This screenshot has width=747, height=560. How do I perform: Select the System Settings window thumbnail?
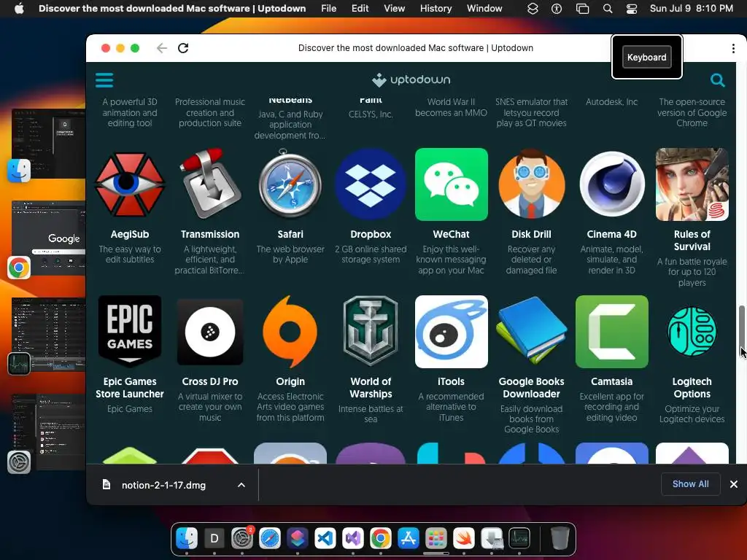pos(48,432)
